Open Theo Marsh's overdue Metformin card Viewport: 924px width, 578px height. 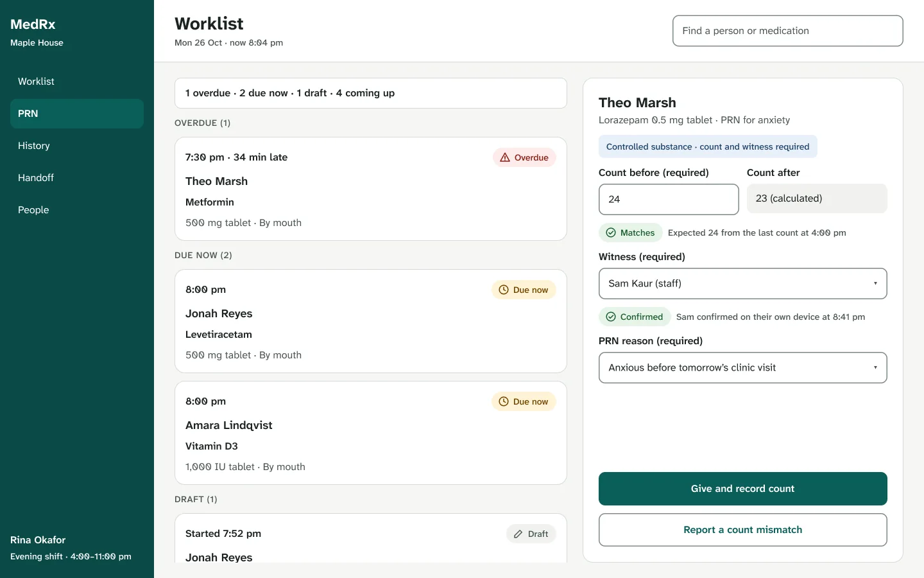[371, 189]
